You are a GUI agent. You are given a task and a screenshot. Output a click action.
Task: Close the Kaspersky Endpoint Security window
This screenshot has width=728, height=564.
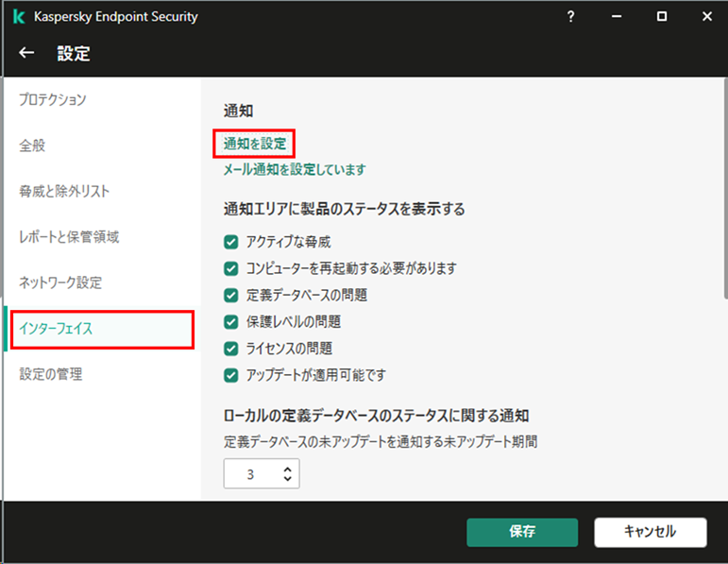click(x=706, y=17)
